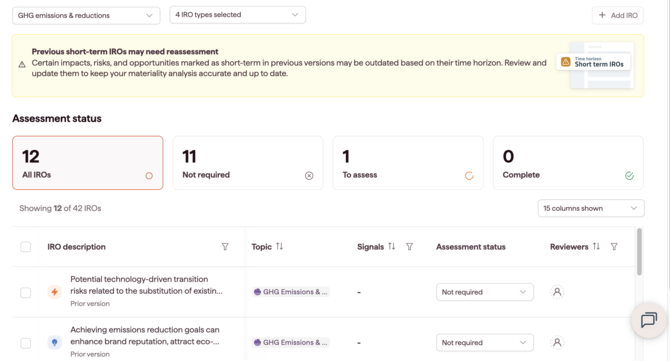Click the progress spinner icon on To assess card
Image resolution: width=670 pixels, height=361 pixels.
[x=469, y=176]
